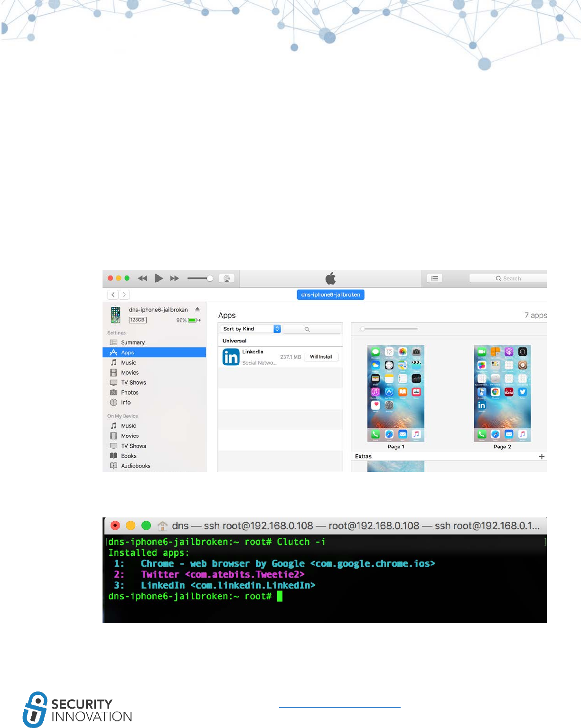Click the green terminal cursor block
This screenshot has width=581, height=728.
280,596
